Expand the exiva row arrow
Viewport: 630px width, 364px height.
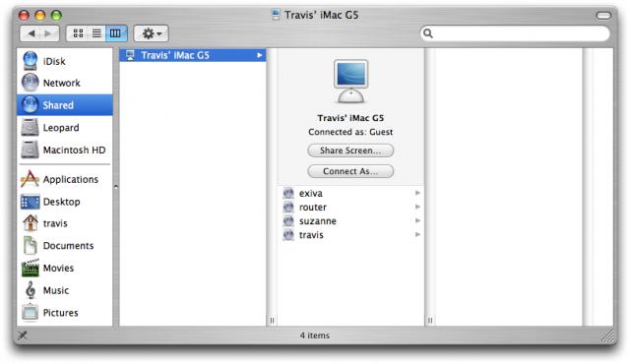(417, 193)
